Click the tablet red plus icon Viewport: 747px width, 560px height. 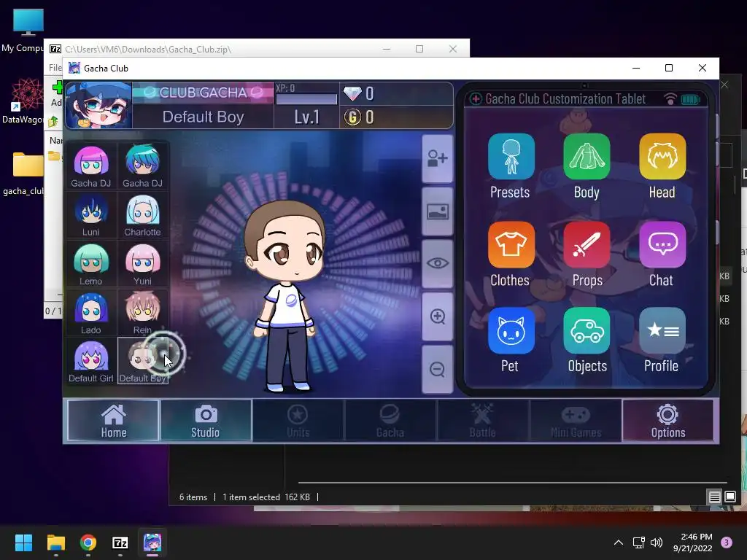tap(476, 99)
